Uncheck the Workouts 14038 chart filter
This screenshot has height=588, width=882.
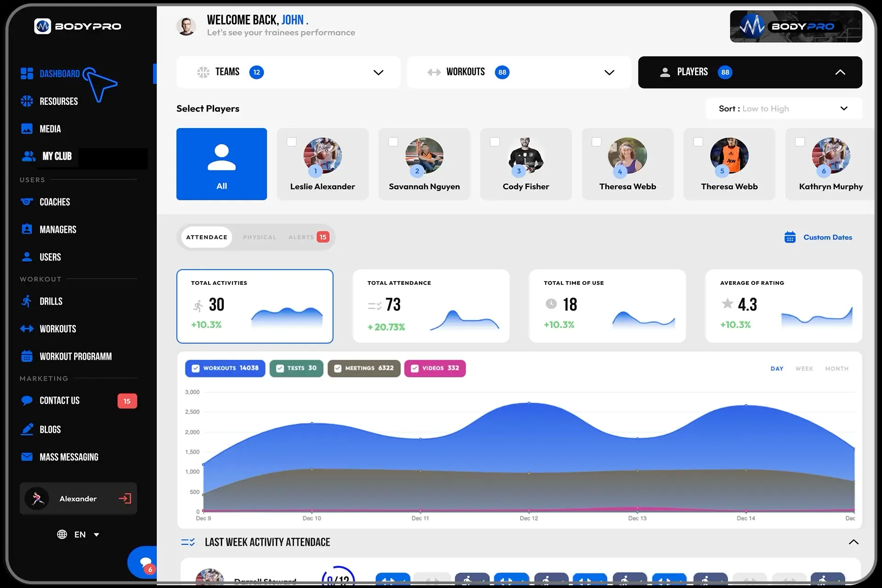[x=196, y=368]
